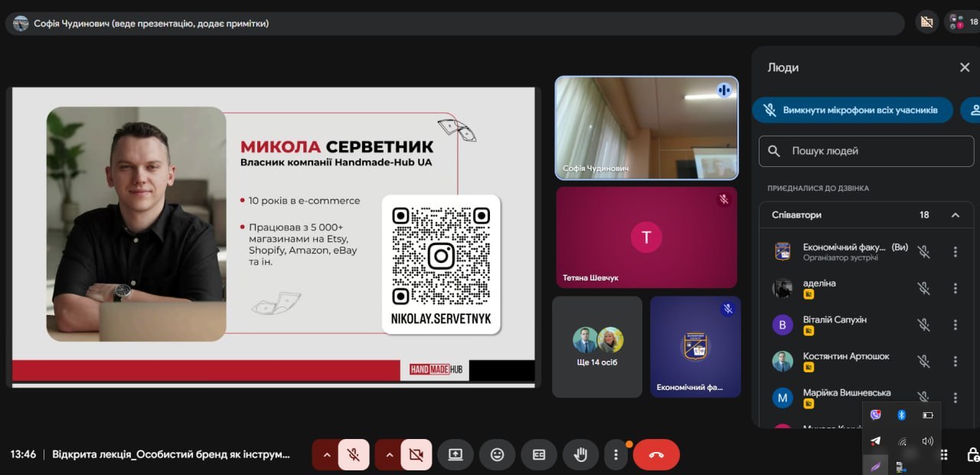The height and width of the screenshot is (475, 980).
Task: Click the presentation banner with Софія Чудинович
Action: click(x=456, y=24)
